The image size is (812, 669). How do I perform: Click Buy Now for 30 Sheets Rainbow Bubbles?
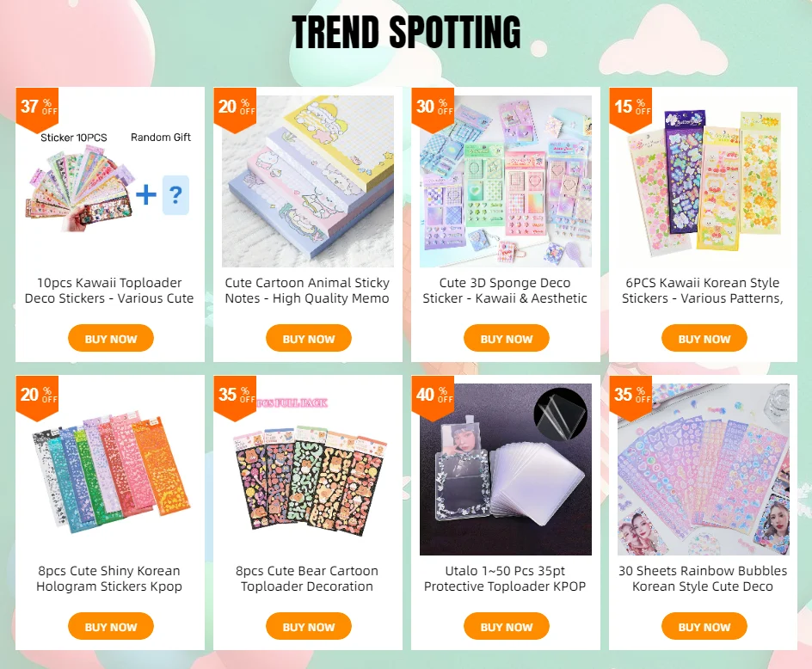click(x=704, y=627)
